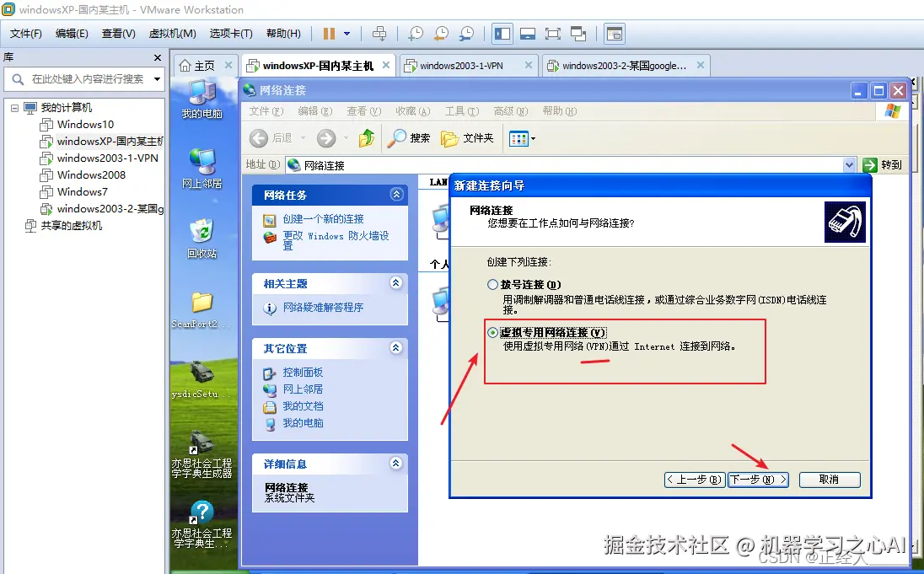Open the 查看(V) menu in VMware

(118, 34)
